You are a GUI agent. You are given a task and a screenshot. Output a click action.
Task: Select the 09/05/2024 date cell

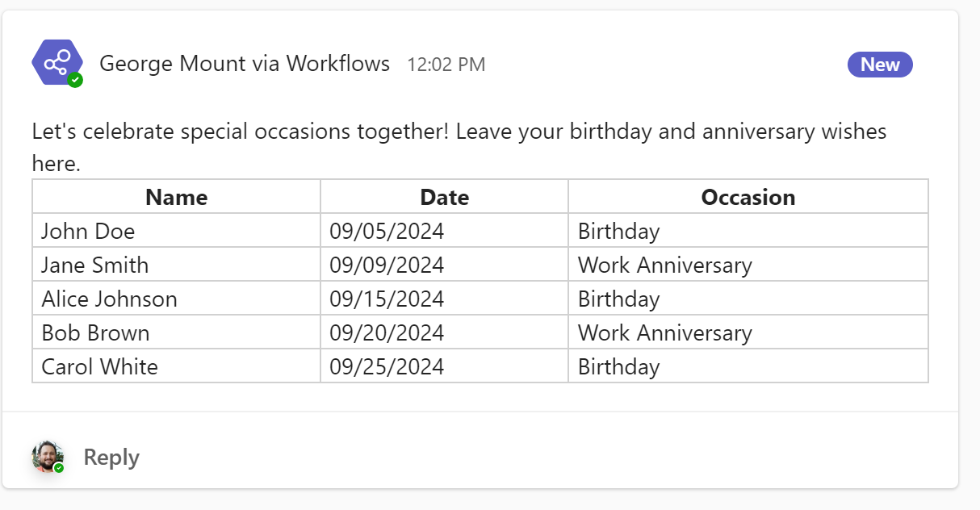(387, 232)
